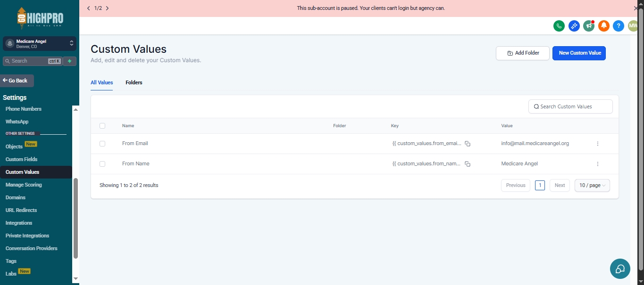Open the MW user avatar menu
The width and height of the screenshot is (644, 285).
(x=633, y=26)
